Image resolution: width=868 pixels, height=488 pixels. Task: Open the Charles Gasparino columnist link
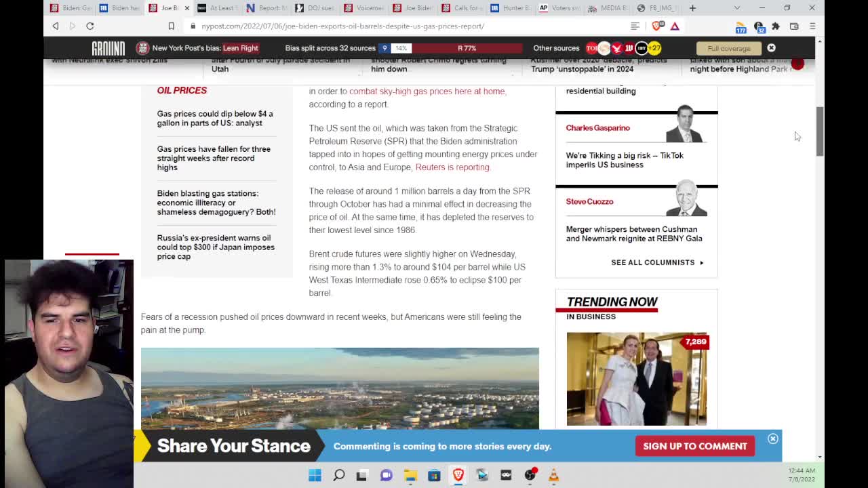[x=597, y=127]
